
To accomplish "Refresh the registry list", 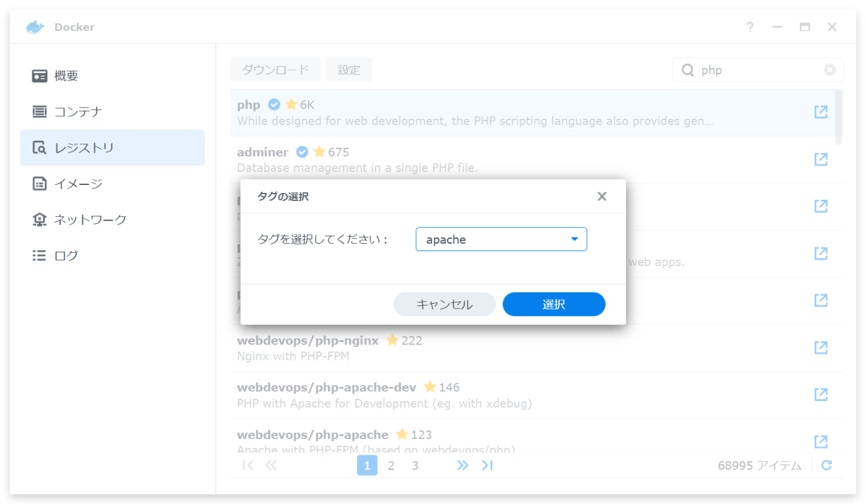I will click(x=826, y=466).
